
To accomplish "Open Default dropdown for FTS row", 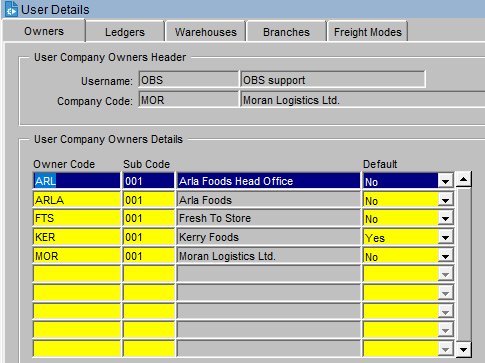I will point(445,219).
